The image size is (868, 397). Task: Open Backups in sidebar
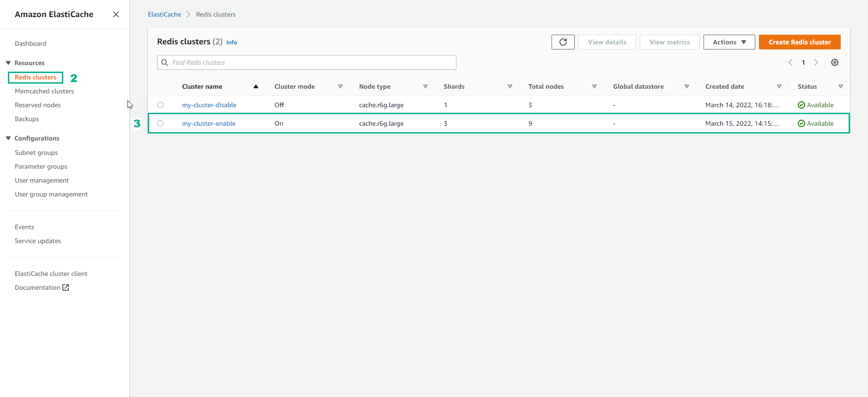coord(27,119)
